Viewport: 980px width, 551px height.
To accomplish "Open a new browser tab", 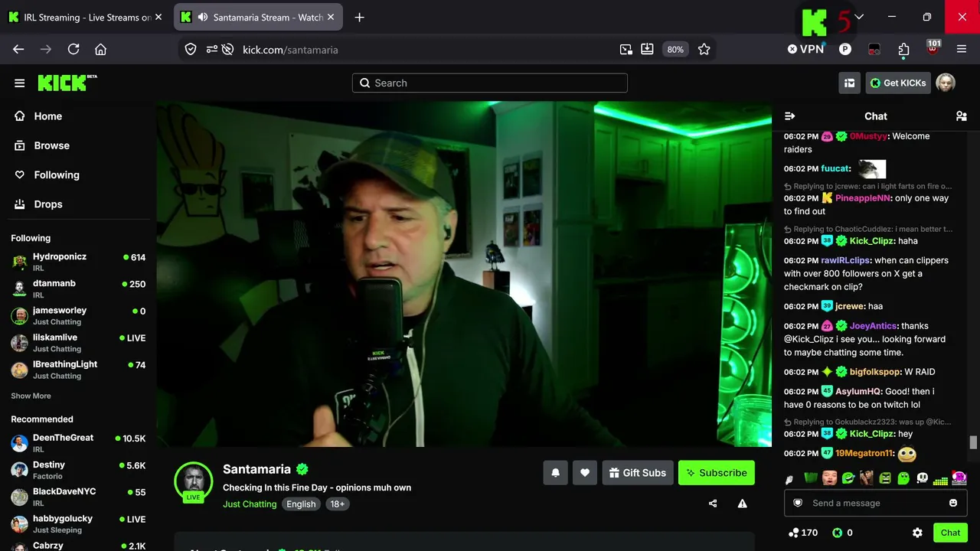I will point(359,17).
